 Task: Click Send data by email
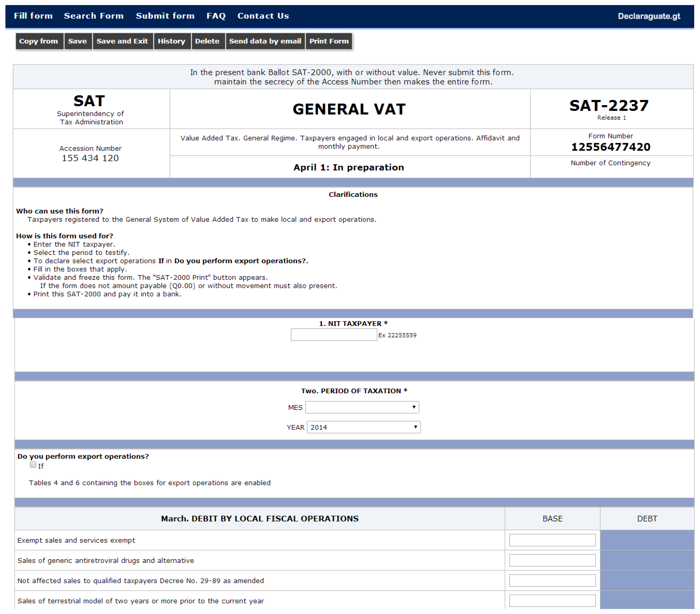(x=265, y=41)
